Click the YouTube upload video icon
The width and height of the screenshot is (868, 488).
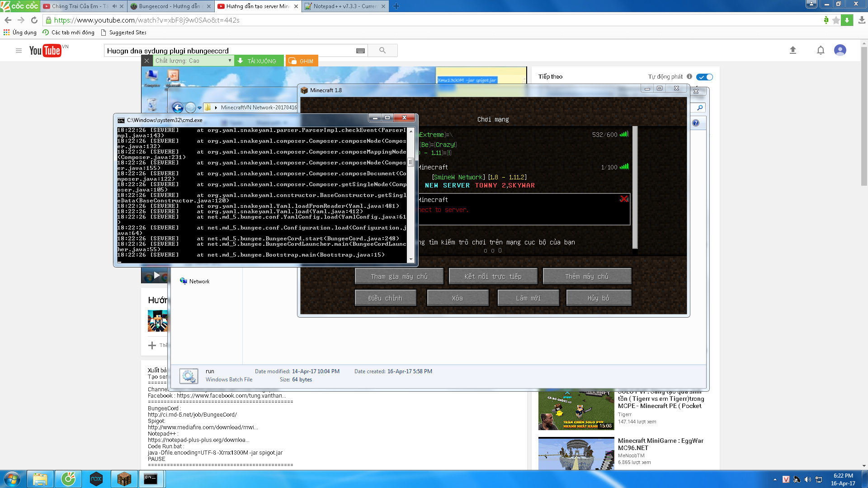(x=793, y=50)
